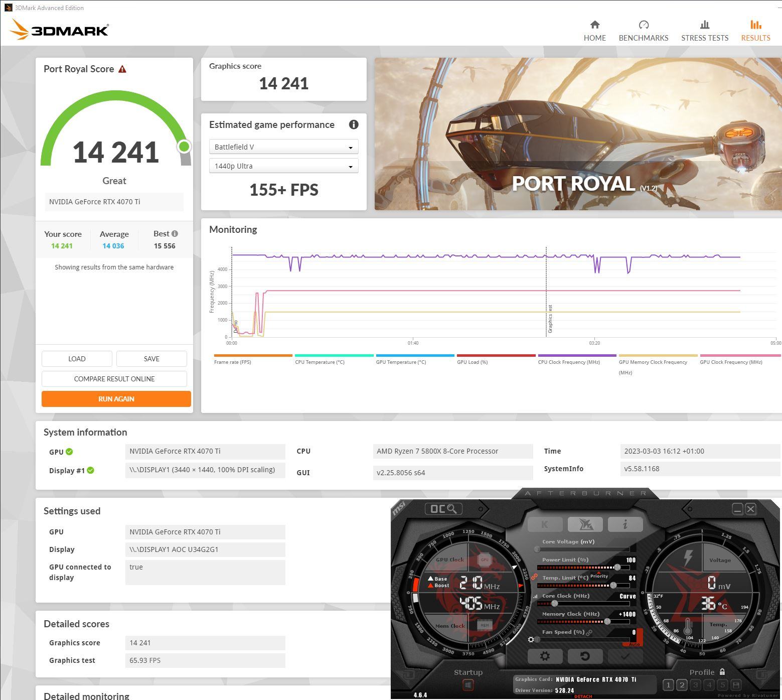Image resolution: width=782 pixels, height=700 pixels.
Task: Click the red warning triangle beside Port Royal Score
Action: coord(122,69)
